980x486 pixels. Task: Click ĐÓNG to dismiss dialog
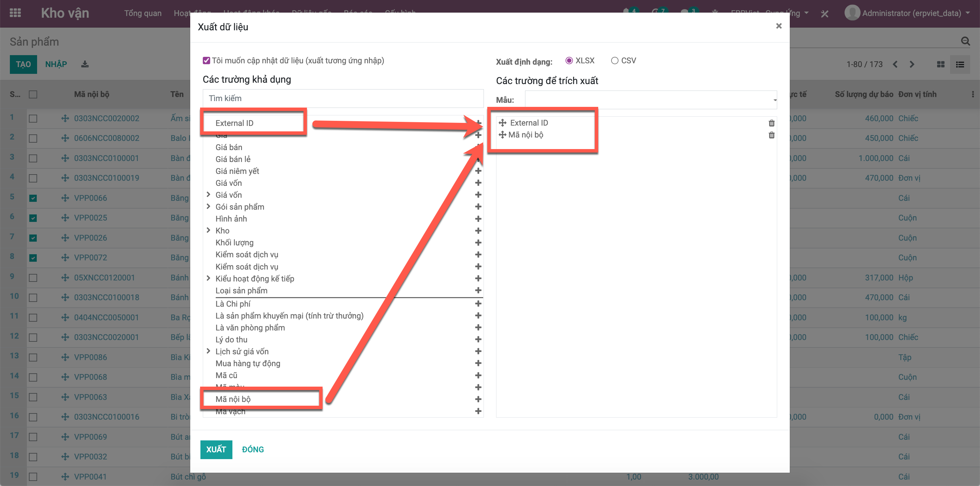click(252, 449)
